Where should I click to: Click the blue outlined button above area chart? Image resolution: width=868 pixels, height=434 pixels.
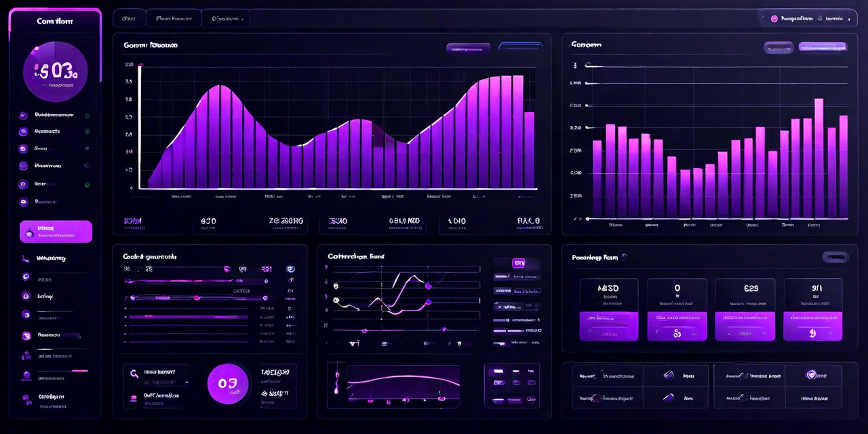520,47
